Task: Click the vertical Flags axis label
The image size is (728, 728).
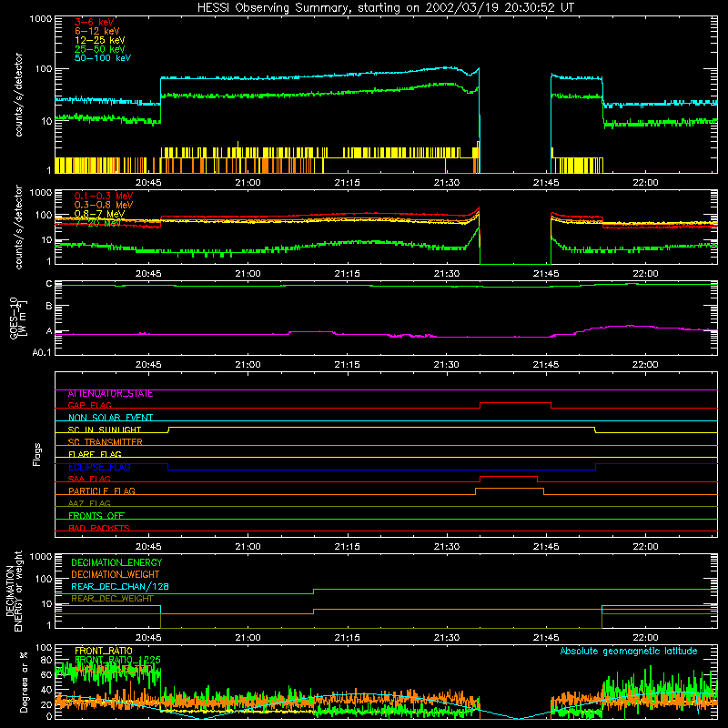Action: [x=37, y=454]
